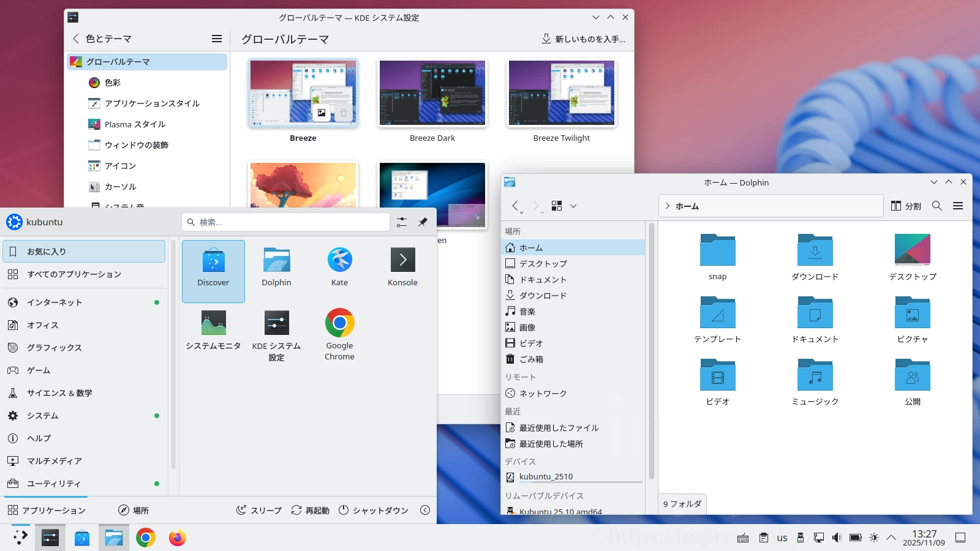Click 新しいものを入手 in System Settings

click(x=584, y=39)
